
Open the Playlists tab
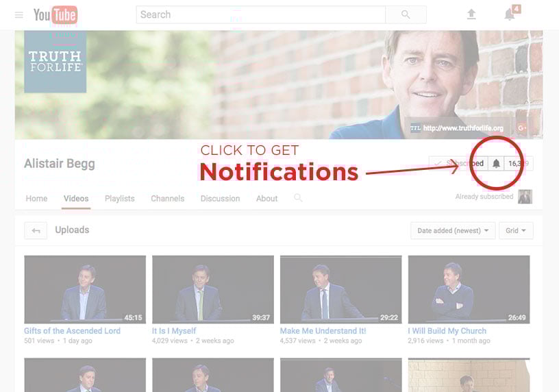coord(120,199)
